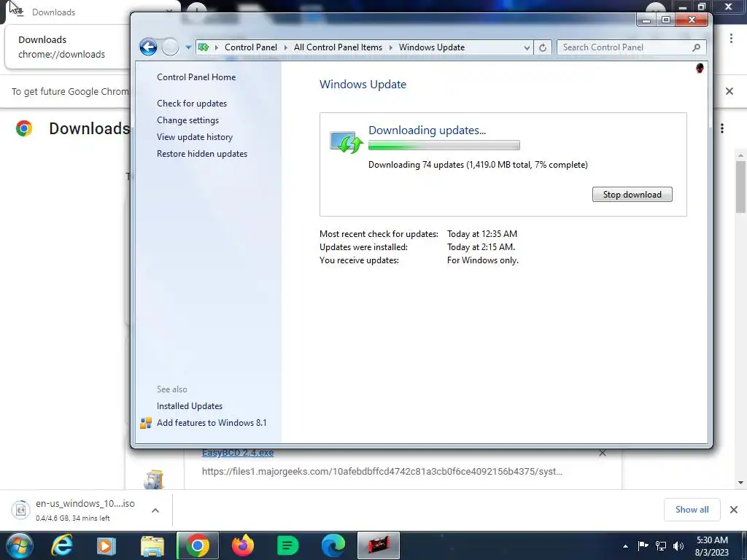Click the forward navigation arrow in Control Panel

[x=170, y=47]
